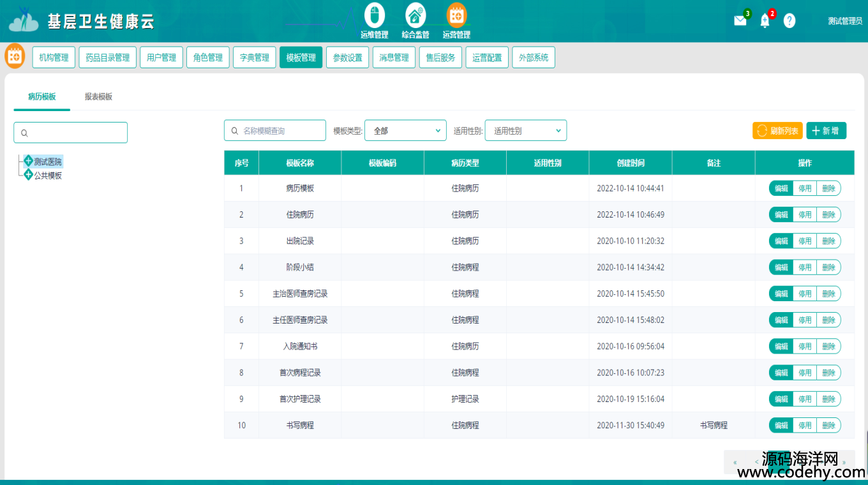This screenshot has height=485, width=868.
Task: Delete the 出院记录 template
Action: [828, 241]
